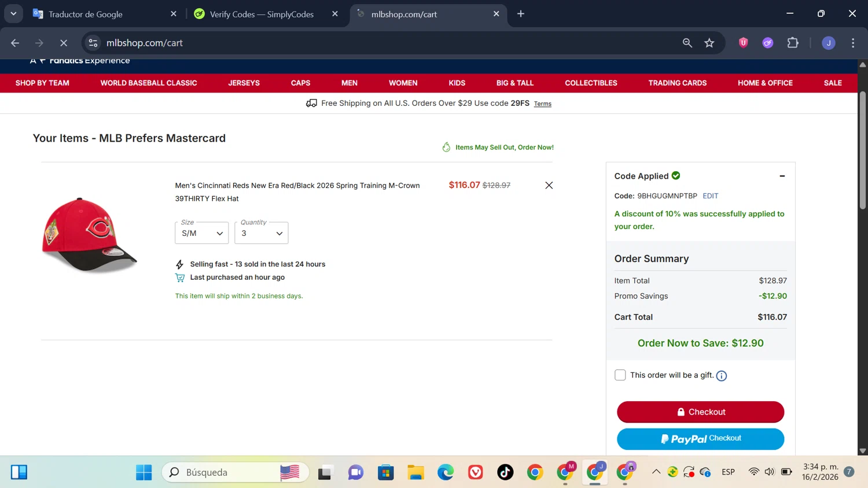
Task: Expand the Quantity dropdown
Action: 261,233
